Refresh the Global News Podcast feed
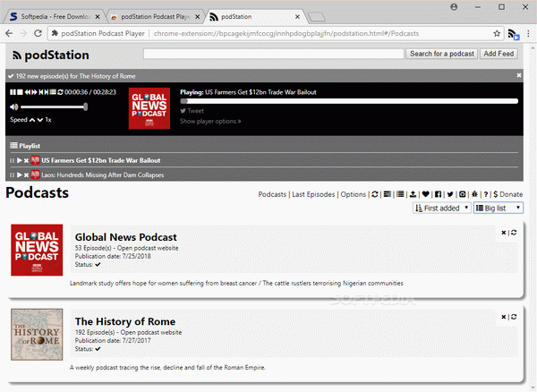The image size is (537, 392). [514, 233]
